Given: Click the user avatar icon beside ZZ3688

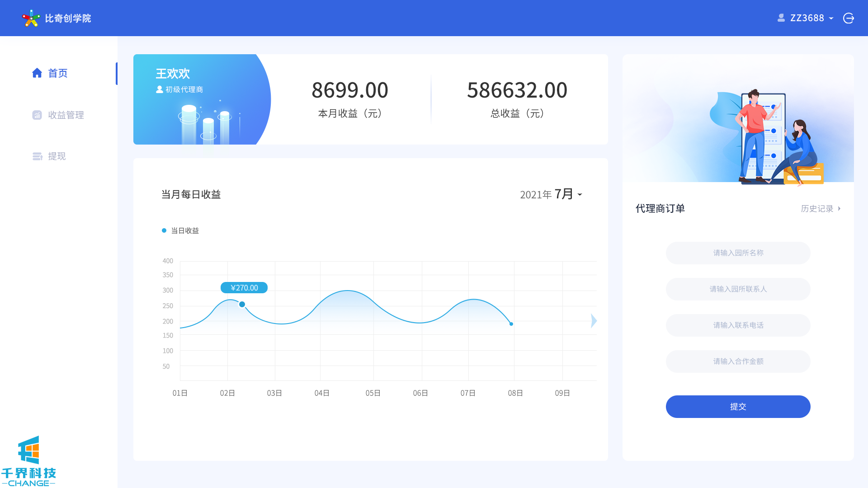Looking at the screenshot, I should tap(781, 18).
